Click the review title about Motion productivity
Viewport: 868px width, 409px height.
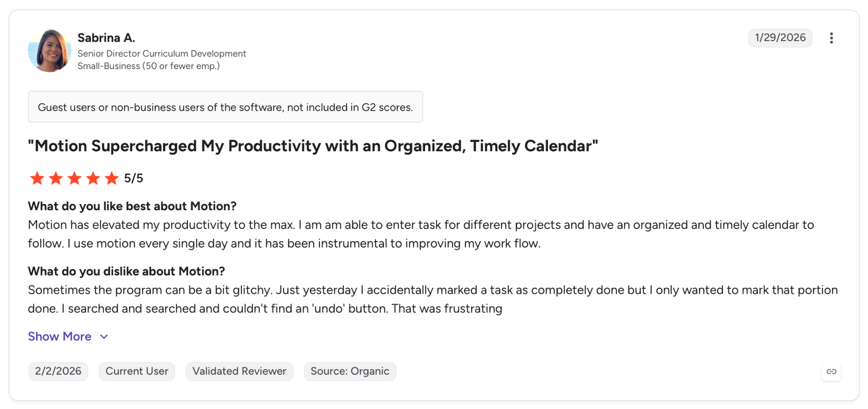313,146
